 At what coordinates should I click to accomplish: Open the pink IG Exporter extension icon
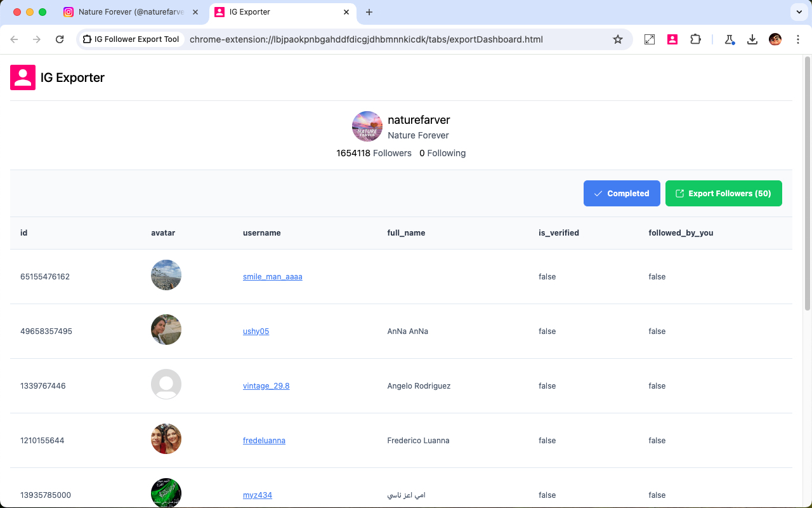click(x=672, y=39)
